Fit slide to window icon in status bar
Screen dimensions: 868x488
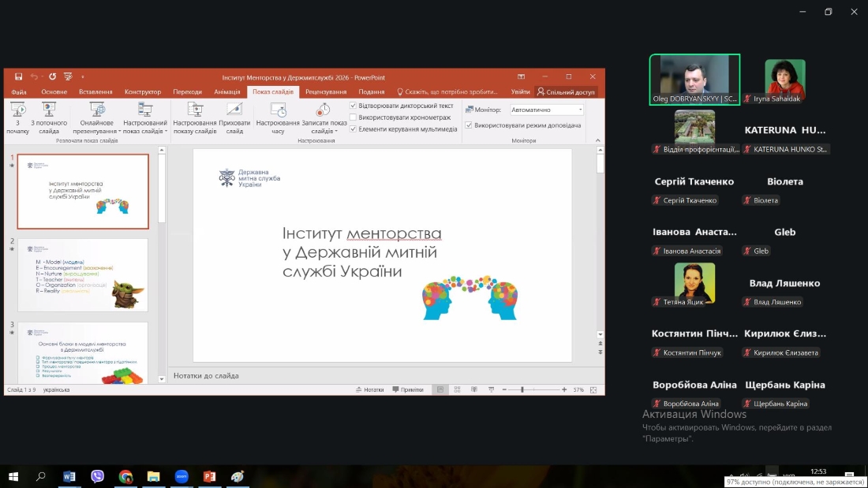tap(593, 389)
